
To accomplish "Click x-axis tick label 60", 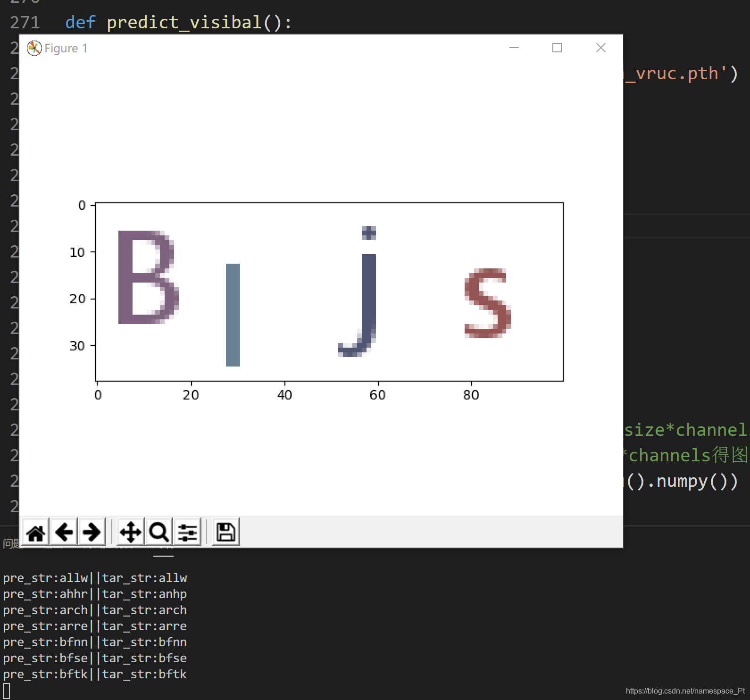I will pyautogui.click(x=377, y=395).
